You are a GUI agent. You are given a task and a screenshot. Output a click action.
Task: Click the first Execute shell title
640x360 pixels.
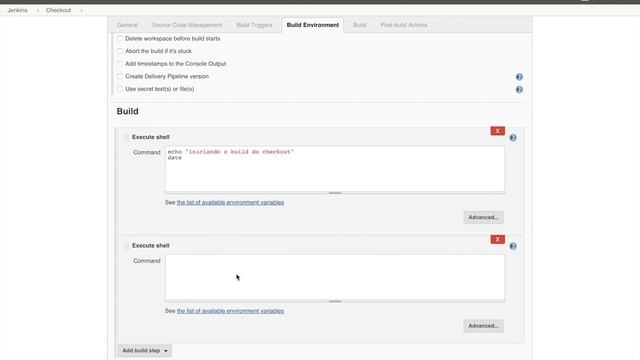click(x=151, y=137)
